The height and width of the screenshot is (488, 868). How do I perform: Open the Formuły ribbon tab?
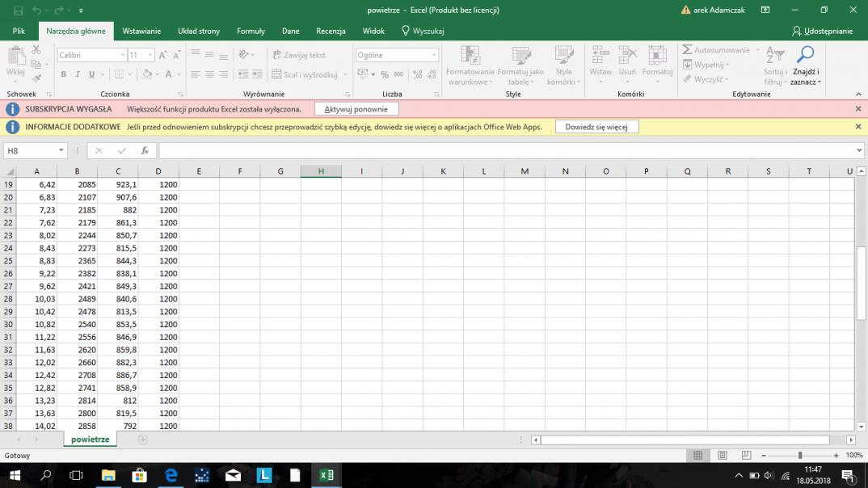click(x=251, y=31)
